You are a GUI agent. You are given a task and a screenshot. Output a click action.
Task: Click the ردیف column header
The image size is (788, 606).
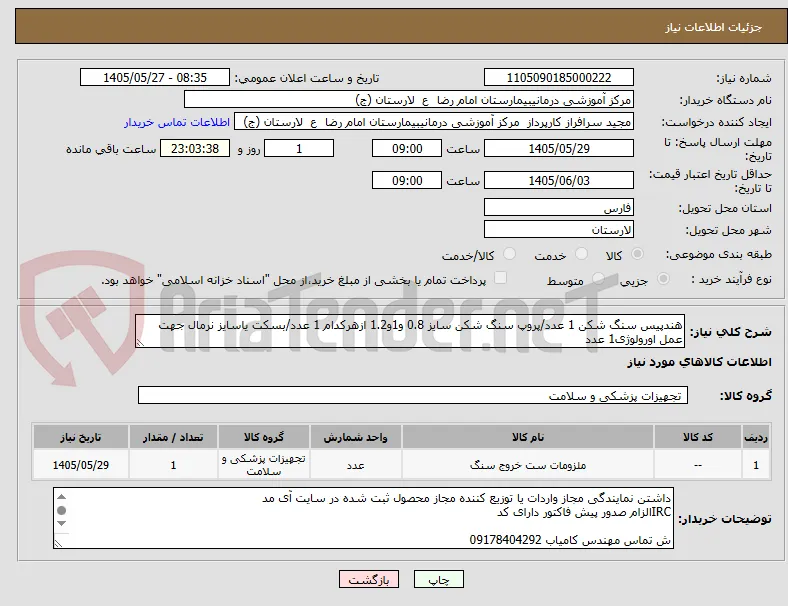pyautogui.click(x=755, y=437)
